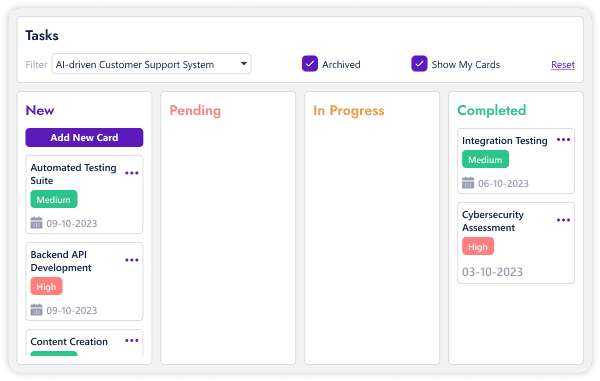Open the Backend API Development card title
600x381 pixels.
(61, 261)
